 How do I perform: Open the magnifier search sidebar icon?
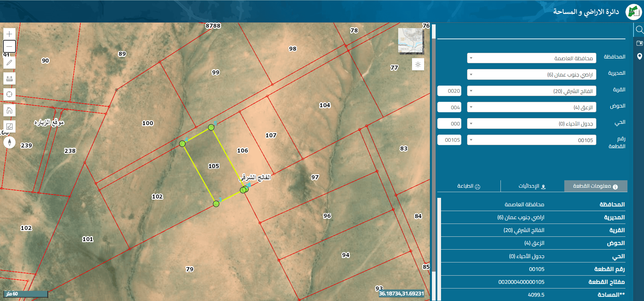pyautogui.click(x=639, y=30)
